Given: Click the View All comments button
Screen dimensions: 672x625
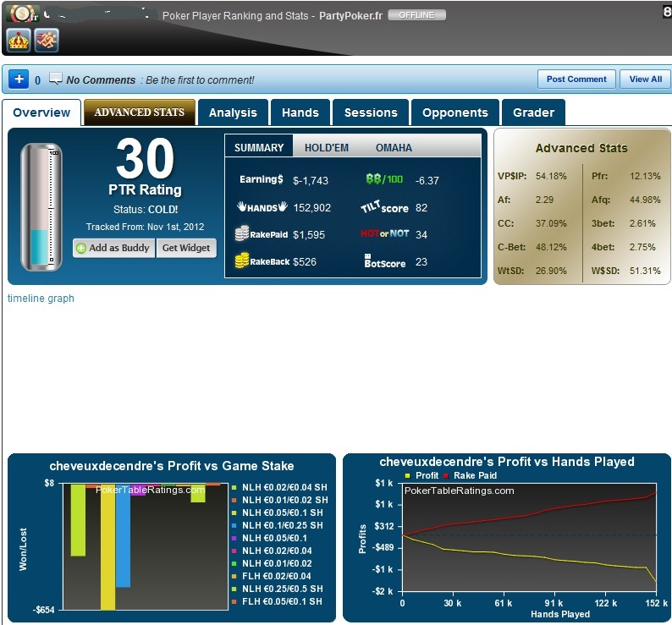Looking at the screenshot, I should pos(646,79).
